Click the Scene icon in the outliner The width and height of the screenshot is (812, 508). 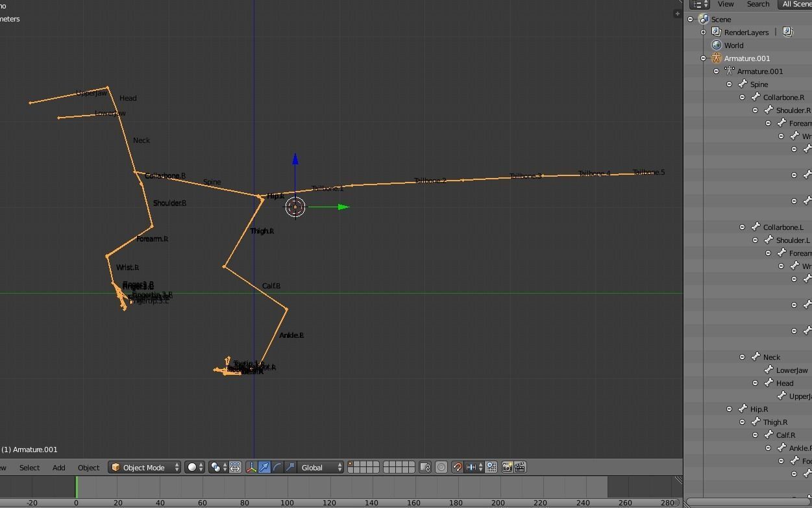point(704,19)
